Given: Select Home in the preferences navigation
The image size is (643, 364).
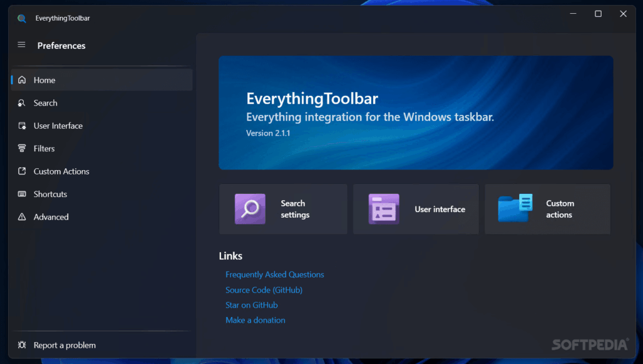Looking at the screenshot, I should 44,80.
